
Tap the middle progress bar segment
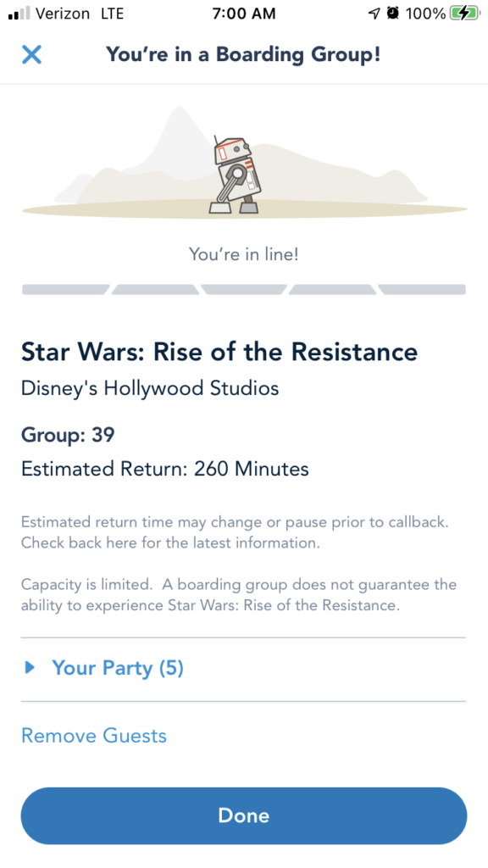tap(243, 290)
